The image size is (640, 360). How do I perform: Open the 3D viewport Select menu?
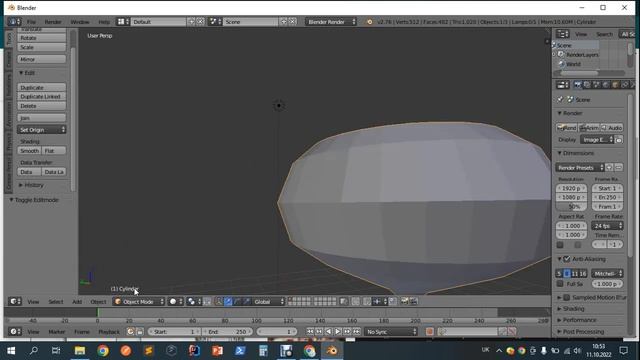[56, 302]
